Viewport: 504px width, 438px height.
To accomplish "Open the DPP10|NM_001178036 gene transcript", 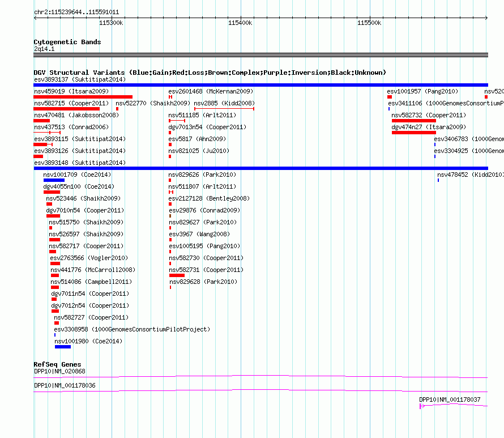I will [65, 385].
